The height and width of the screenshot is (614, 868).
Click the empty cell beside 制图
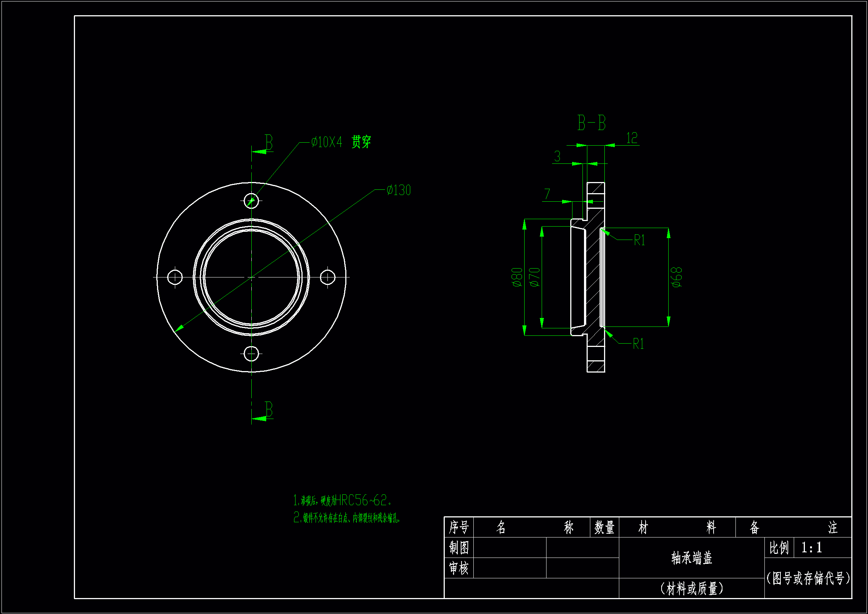pyautogui.click(x=510, y=548)
